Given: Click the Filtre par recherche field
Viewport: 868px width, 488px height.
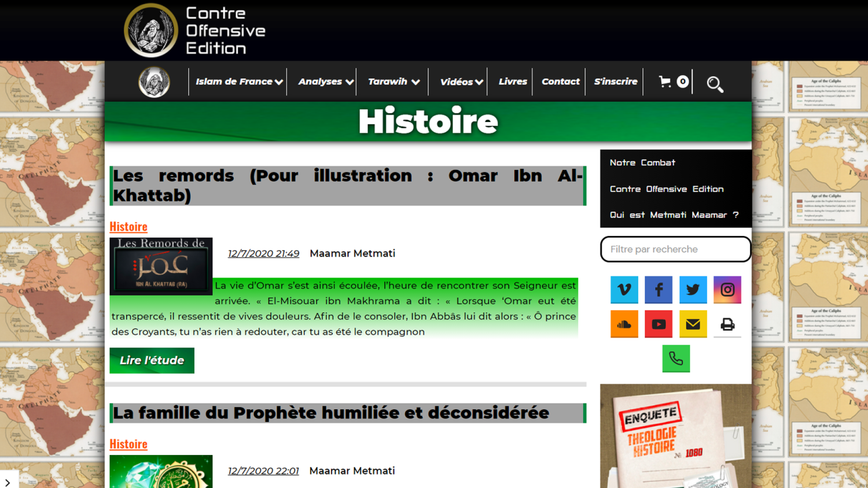Looking at the screenshot, I should pyautogui.click(x=675, y=249).
